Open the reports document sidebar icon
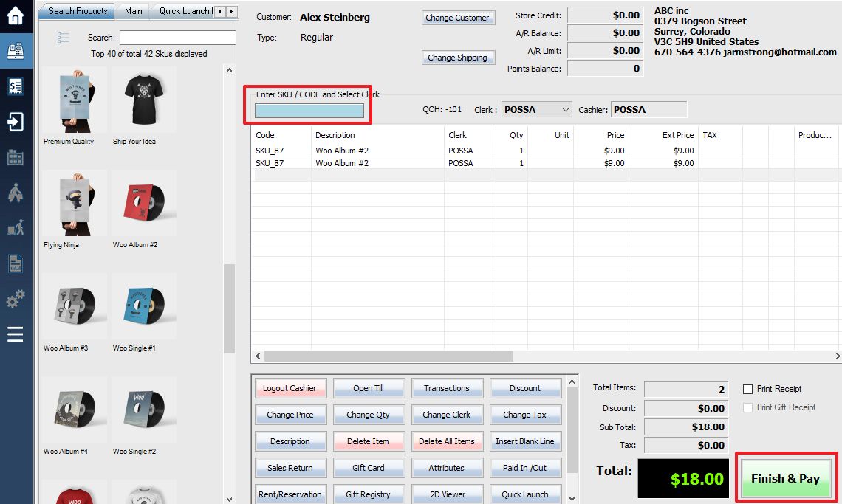 tap(15, 263)
